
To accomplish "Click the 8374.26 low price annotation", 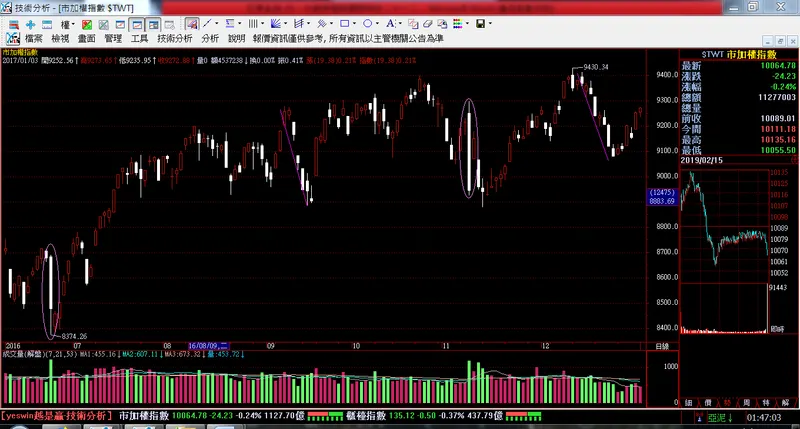I will [74, 336].
